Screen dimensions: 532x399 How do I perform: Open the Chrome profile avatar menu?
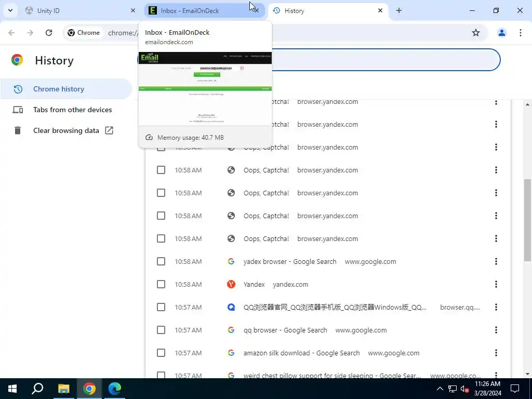[501, 33]
